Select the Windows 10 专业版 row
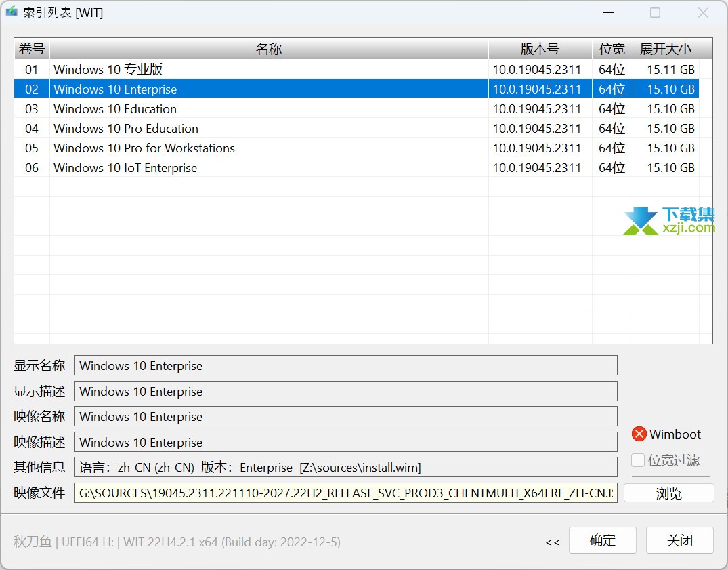 (357, 69)
